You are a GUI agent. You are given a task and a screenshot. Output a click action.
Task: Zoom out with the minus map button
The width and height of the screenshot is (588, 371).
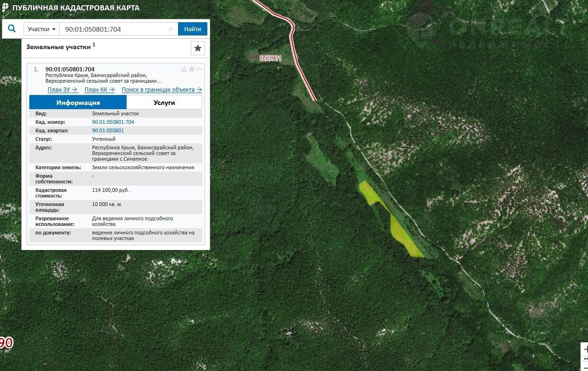tap(585, 368)
